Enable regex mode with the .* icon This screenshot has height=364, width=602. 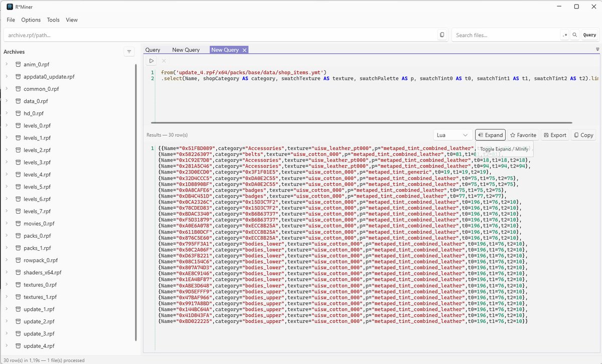(x=565, y=35)
